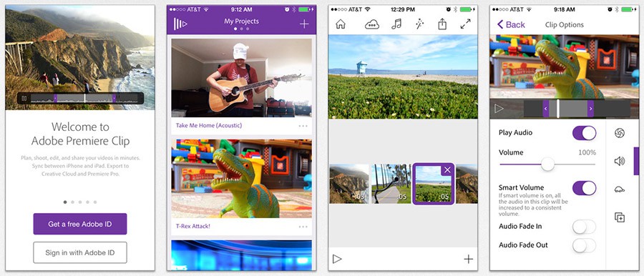The image size is (644, 276).
Task: Select the magic wand looks icon
Action: pyautogui.click(x=419, y=24)
